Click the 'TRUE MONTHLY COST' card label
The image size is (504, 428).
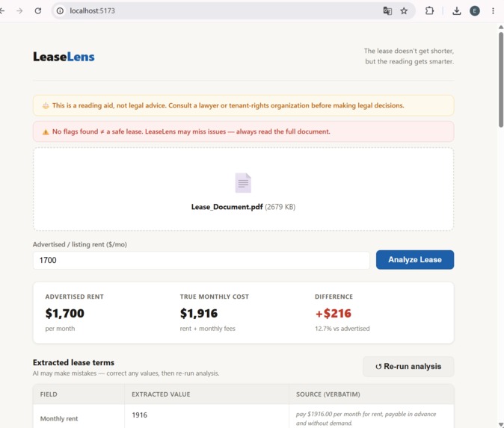[x=214, y=297]
